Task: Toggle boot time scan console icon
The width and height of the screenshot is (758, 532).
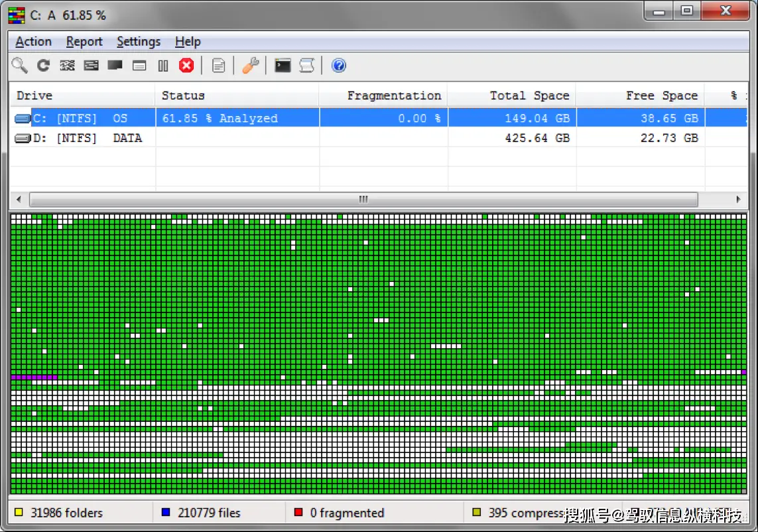Action: click(x=283, y=66)
